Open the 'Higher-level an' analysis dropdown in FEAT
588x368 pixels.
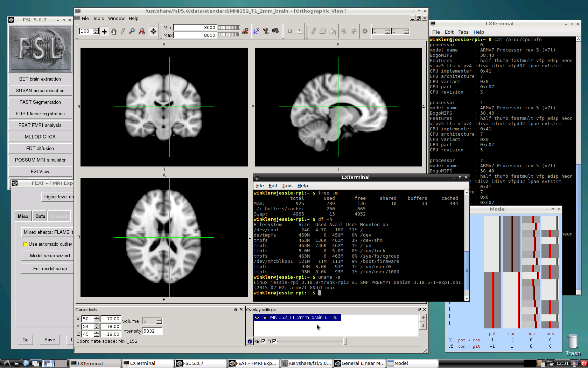click(x=58, y=197)
